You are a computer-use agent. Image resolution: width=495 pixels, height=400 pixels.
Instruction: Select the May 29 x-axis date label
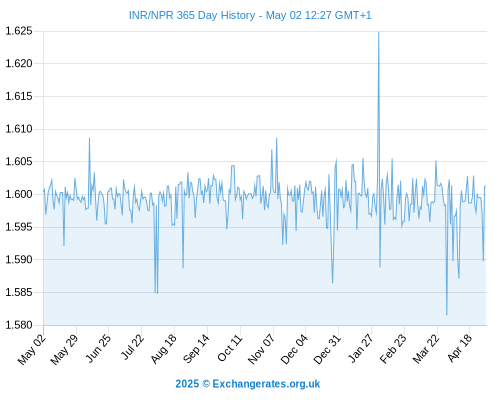pyautogui.click(x=65, y=349)
